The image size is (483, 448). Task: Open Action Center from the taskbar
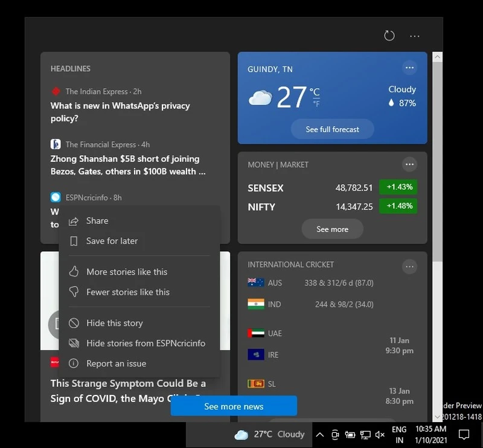[464, 434]
